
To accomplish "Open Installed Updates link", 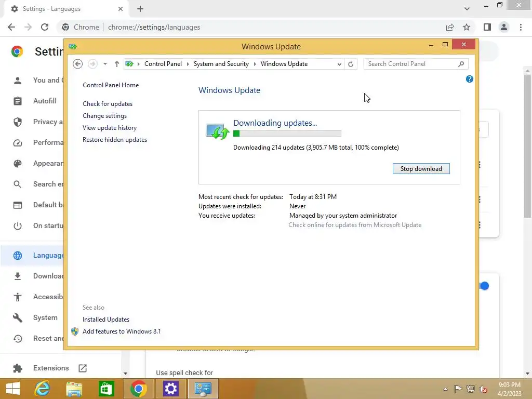I will (106, 320).
